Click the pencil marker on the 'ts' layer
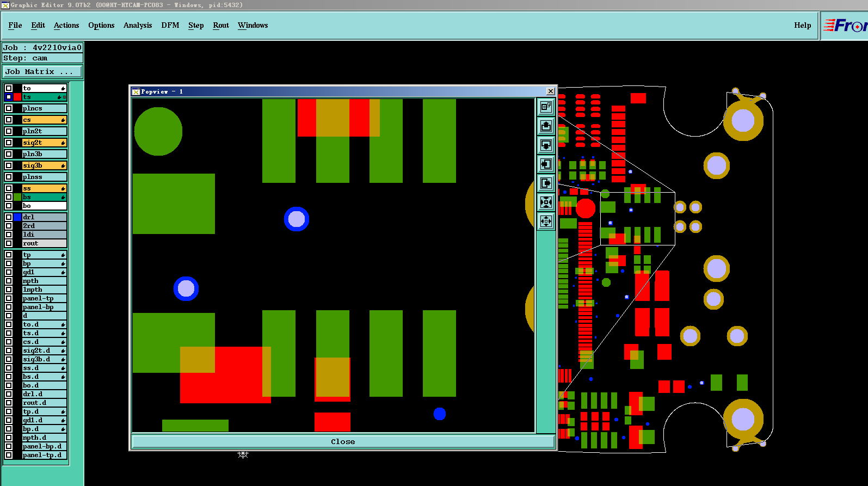Screen dimensions: 868x486 click(59, 97)
